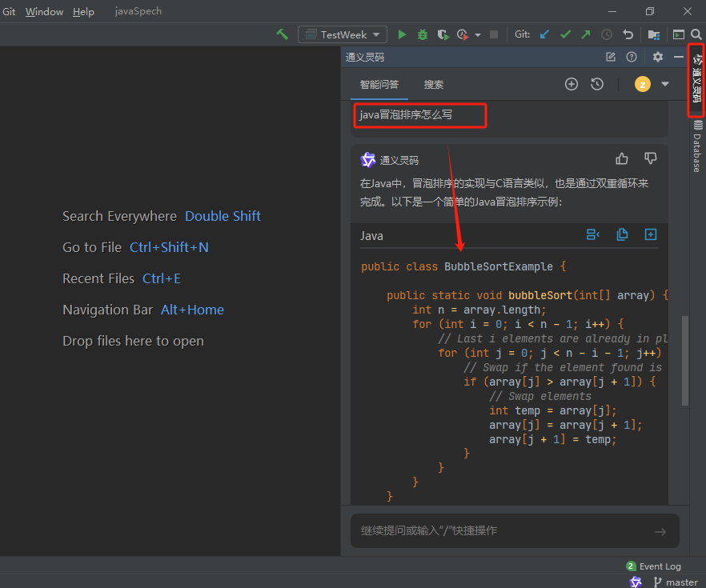Open the Git menu
Image resolution: width=706 pixels, height=588 pixels.
(x=9, y=12)
